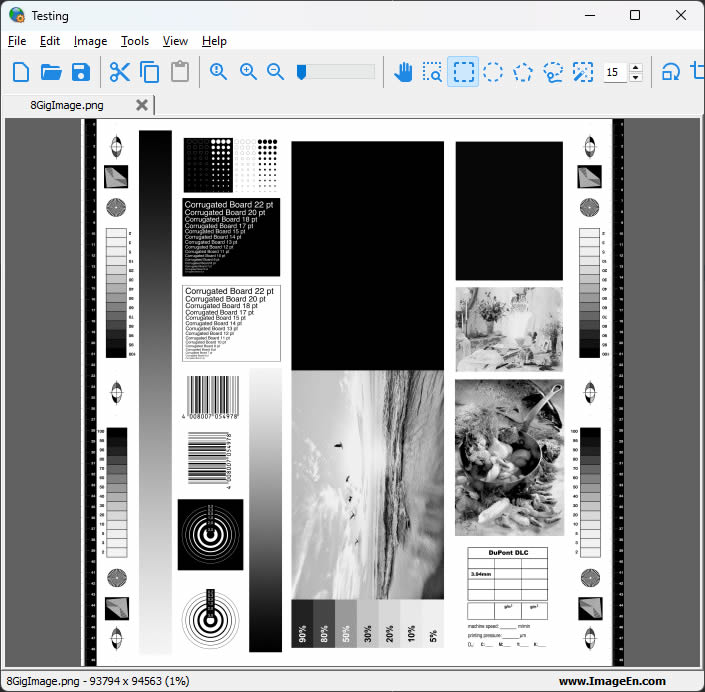Click the Copy icon in the toolbar
The width and height of the screenshot is (705, 692).
150,72
